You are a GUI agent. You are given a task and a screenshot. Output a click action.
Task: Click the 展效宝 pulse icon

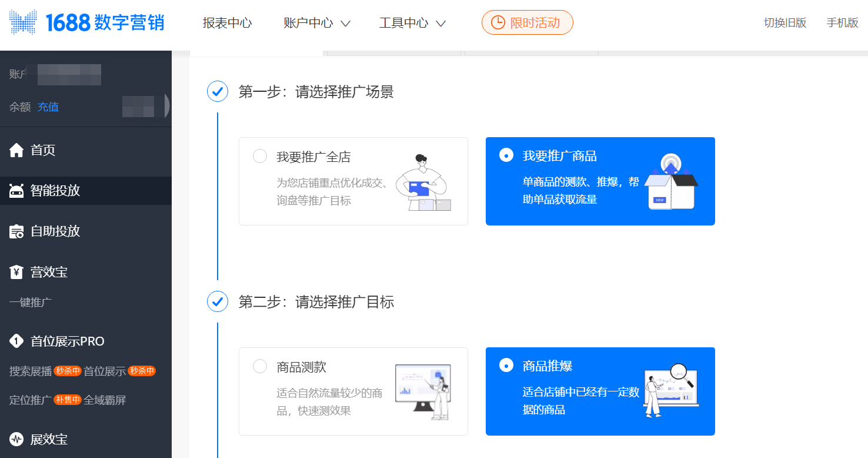pos(16,439)
